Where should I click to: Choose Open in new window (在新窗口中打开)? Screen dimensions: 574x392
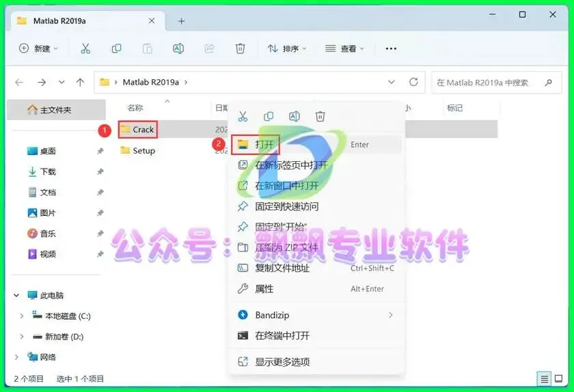[x=316, y=186]
